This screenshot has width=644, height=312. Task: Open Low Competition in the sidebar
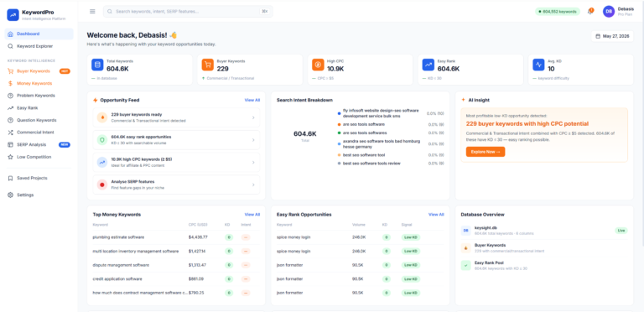click(39, 157)
